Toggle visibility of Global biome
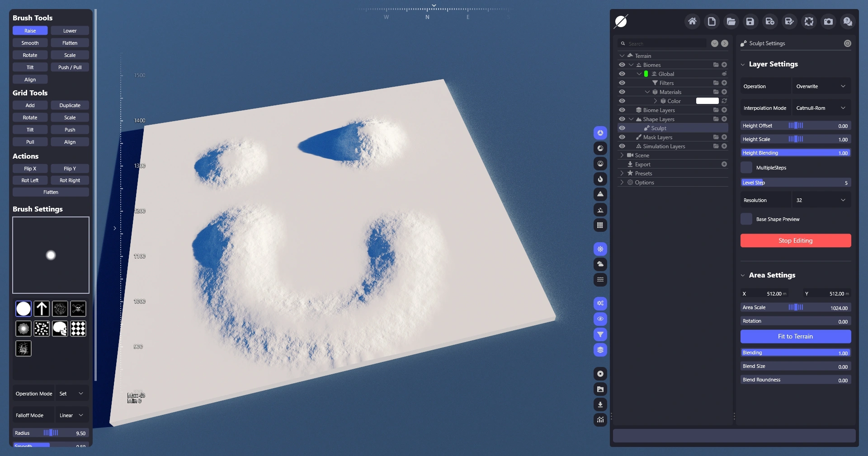Image resolution: width=868 pixels, height=456 pixels. (x=622, y=74)
